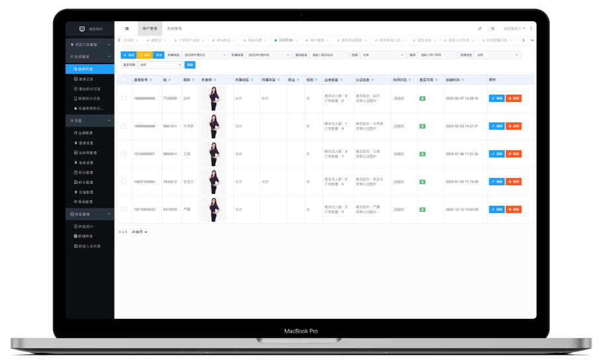Open the 20条/页 page size dropdown
604x364 pixels.
click(139, 232)
